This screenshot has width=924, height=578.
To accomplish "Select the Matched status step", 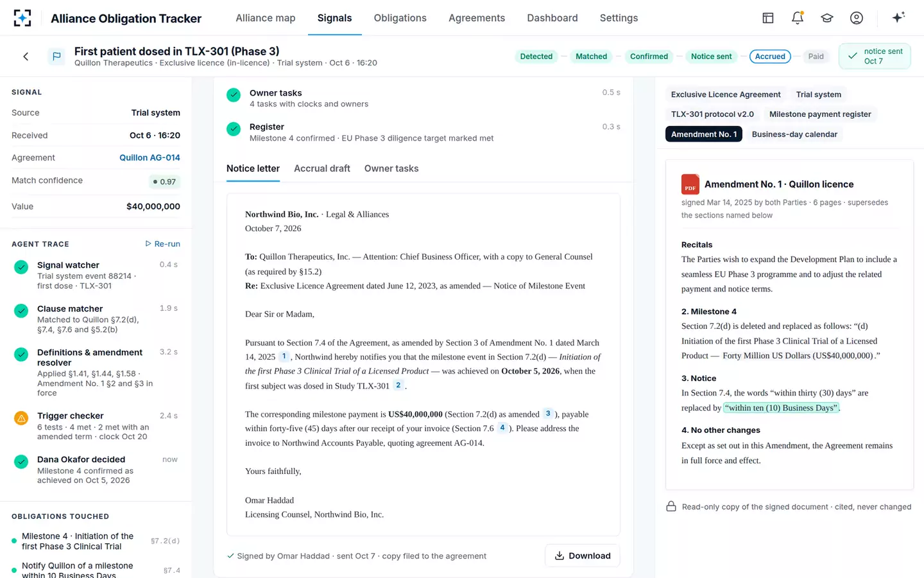I will 591,57.
